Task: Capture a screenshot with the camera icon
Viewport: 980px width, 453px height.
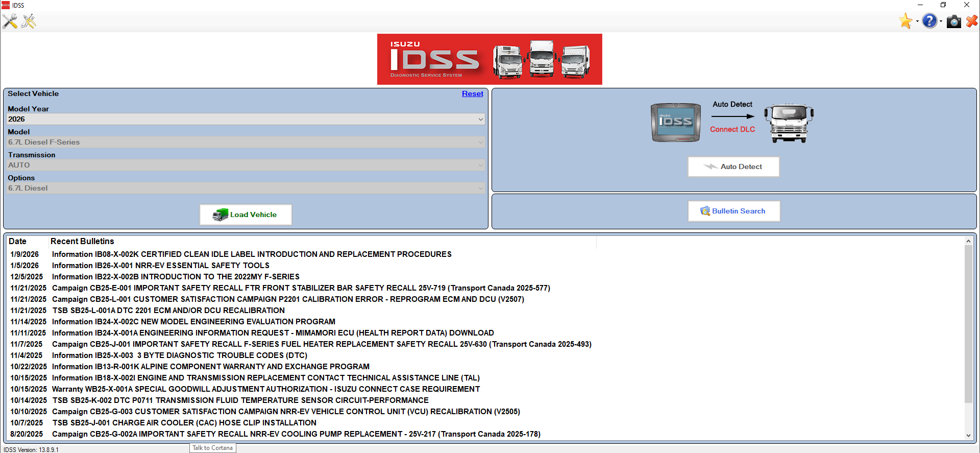Action: pos(953,21)
